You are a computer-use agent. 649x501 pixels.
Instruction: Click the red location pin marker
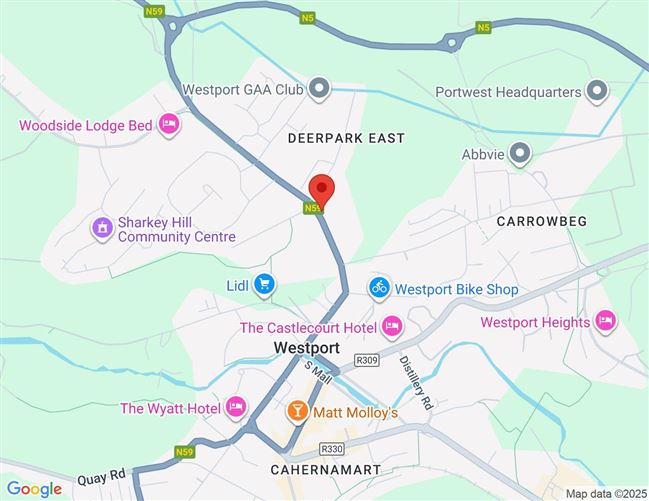[x=322, y=192]
